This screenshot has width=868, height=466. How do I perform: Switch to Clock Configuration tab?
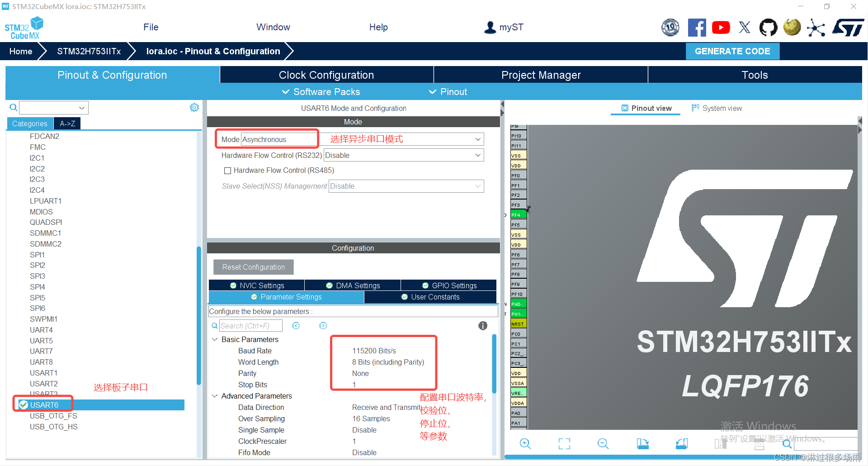[326, 75]
